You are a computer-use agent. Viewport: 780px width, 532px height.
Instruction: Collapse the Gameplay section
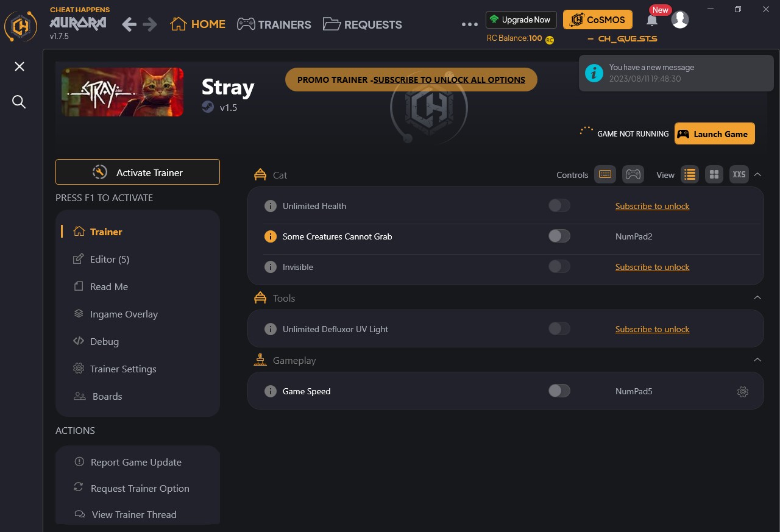pyautogui.click(x=757, y=360)
